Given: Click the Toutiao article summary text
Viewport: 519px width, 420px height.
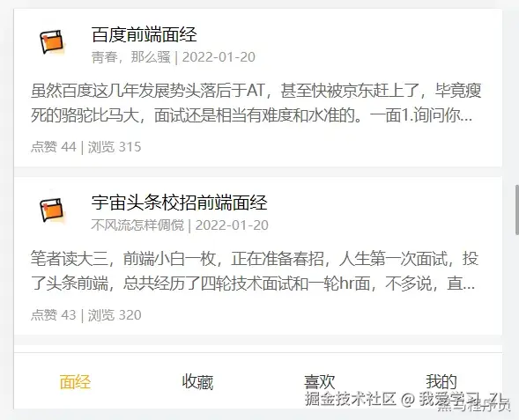Looking at the screenshot, I should tap(254, 271).
